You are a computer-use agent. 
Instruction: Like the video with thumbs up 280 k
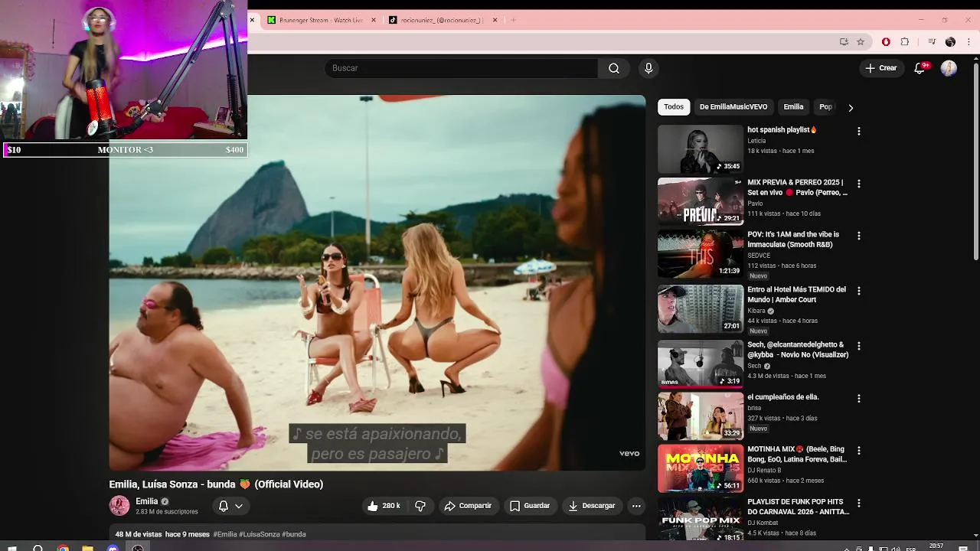[x=384, y=506]
